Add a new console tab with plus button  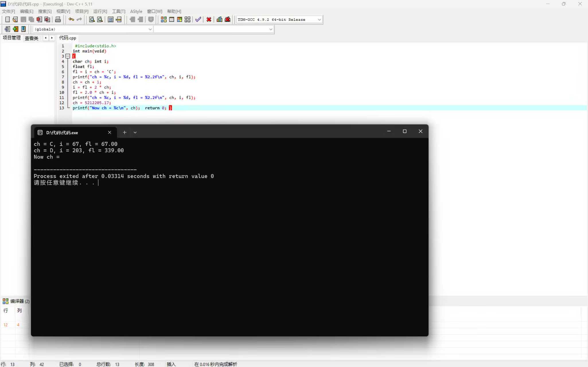(124, 132)
